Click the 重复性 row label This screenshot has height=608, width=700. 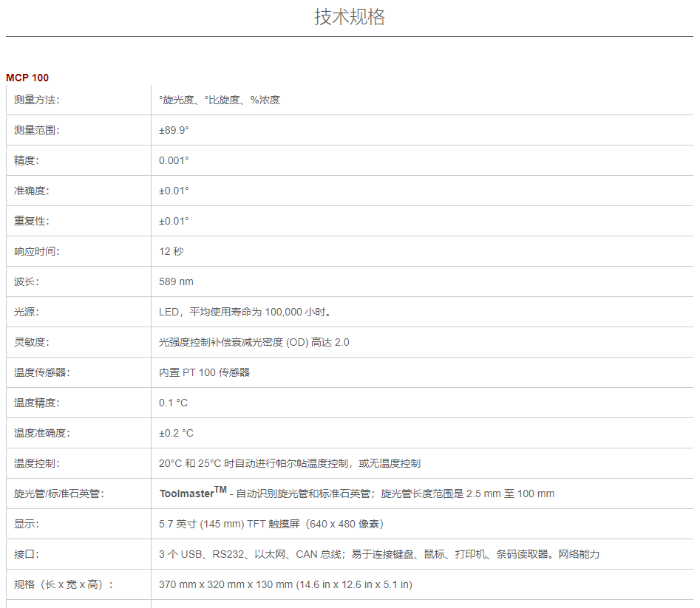coord(31,221)
